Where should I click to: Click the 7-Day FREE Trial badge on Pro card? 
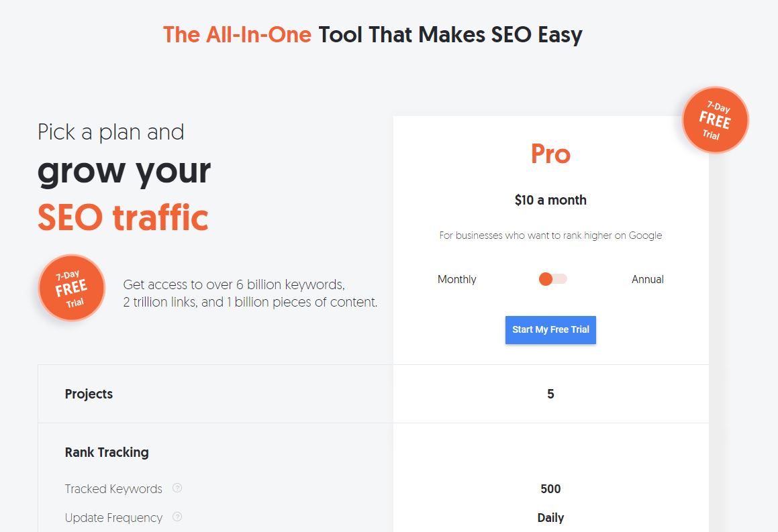pyautogui.click(x=715, y=120)
